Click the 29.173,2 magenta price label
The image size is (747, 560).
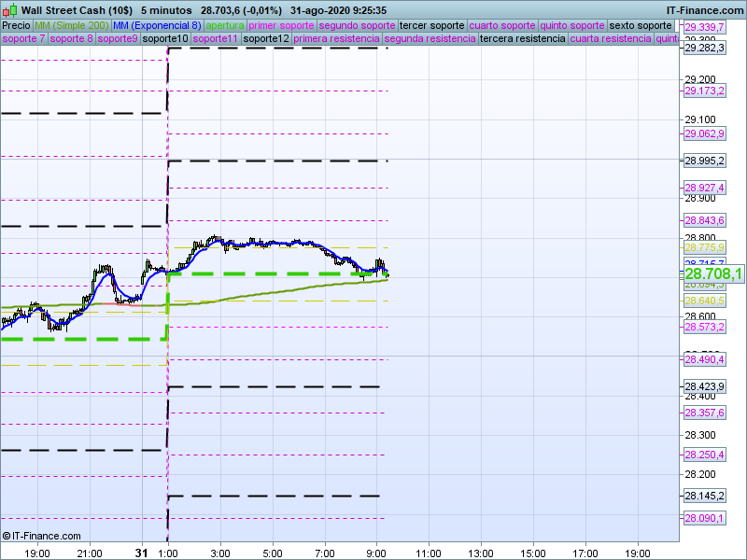705,91
